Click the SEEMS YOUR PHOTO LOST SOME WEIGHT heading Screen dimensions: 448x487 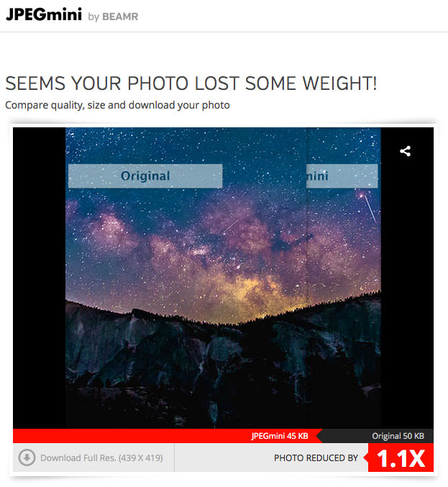pos(191,83)
